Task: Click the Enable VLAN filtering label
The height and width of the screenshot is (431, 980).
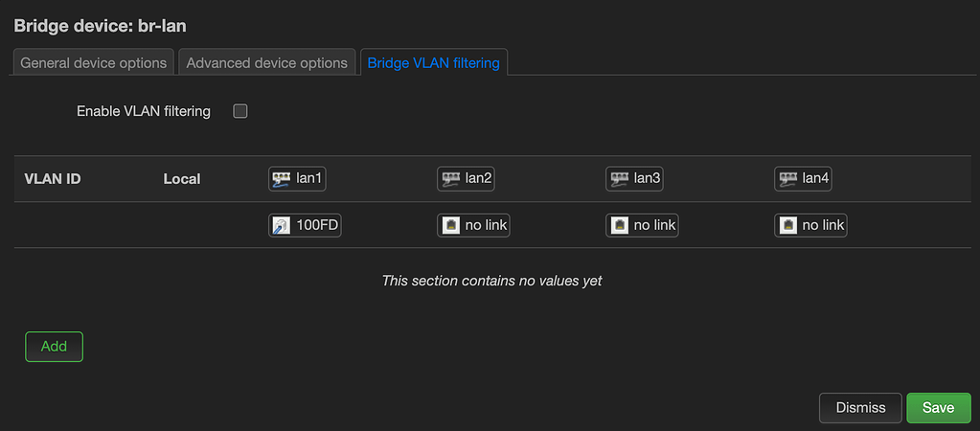Action: (144, 111)
